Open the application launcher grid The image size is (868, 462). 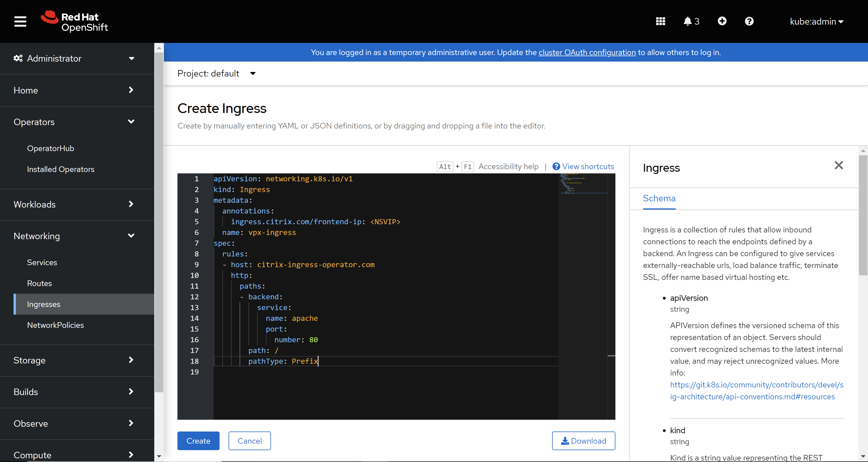coord(660,21)
